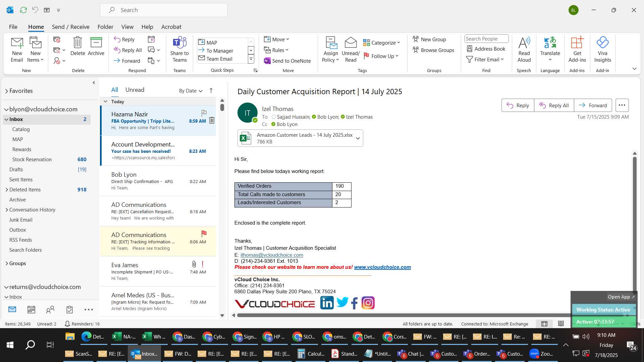Image resolution: width=644 pixels, height=362 pixels.
Task: Collapse the Today message group
Action: click(x=105, y=101)
